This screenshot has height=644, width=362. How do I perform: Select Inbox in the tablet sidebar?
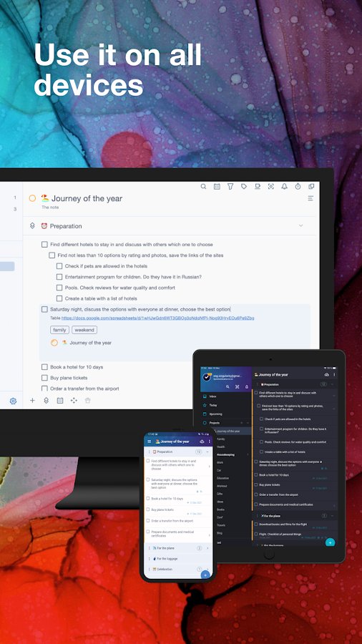(212, 396)
